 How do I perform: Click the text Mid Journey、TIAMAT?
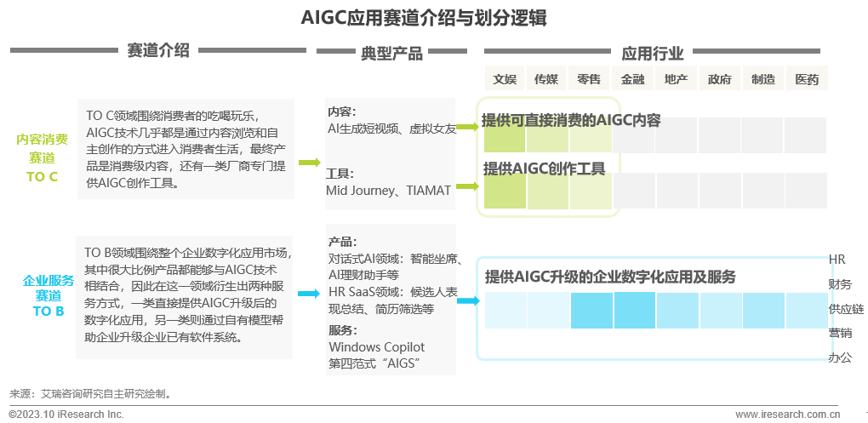click(388, 191)
